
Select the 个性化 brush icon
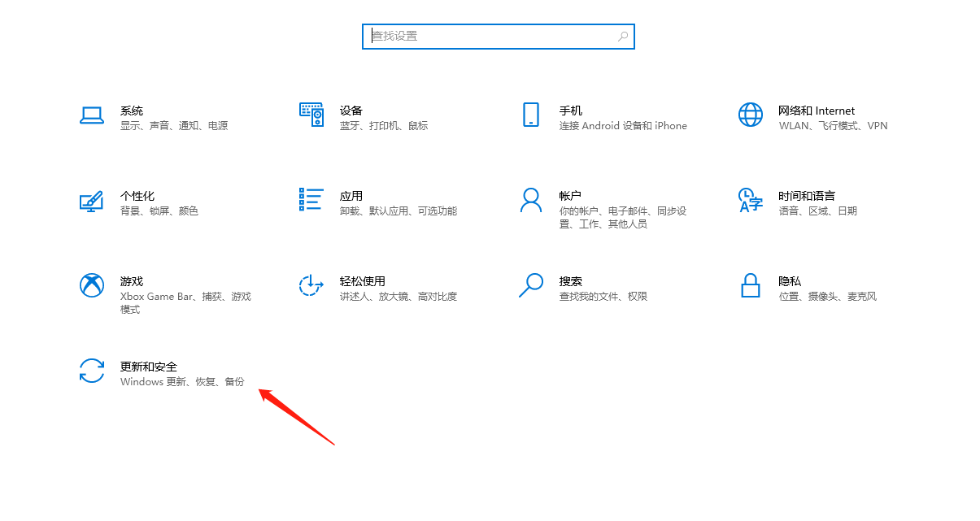(x=92, y=202)
